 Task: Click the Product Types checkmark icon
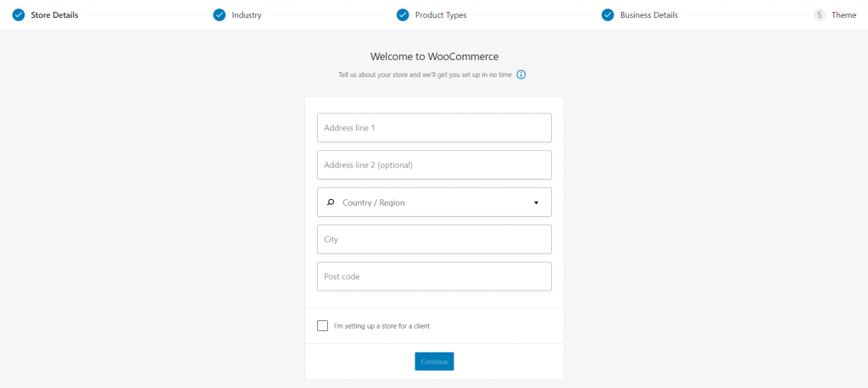tap(403, 15)
